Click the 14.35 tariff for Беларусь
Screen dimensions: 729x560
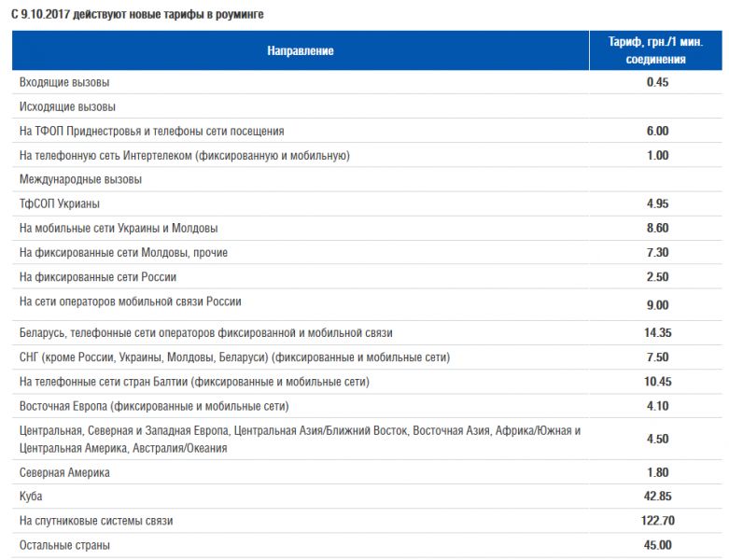[657, 332]
